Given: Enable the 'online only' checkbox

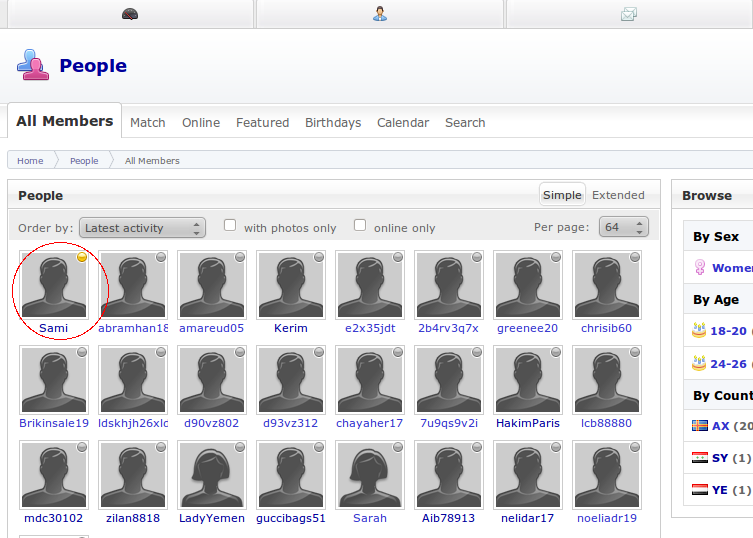Looking at the screenshot, I should (360, 226).
